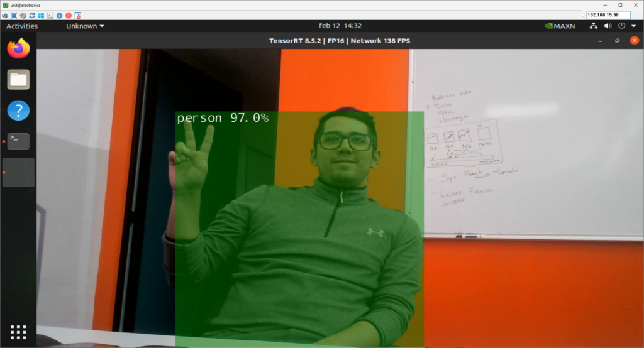Click the fullscreen icon in the remote toolbar
Screen dimensions: 644x348
(14, 15)
